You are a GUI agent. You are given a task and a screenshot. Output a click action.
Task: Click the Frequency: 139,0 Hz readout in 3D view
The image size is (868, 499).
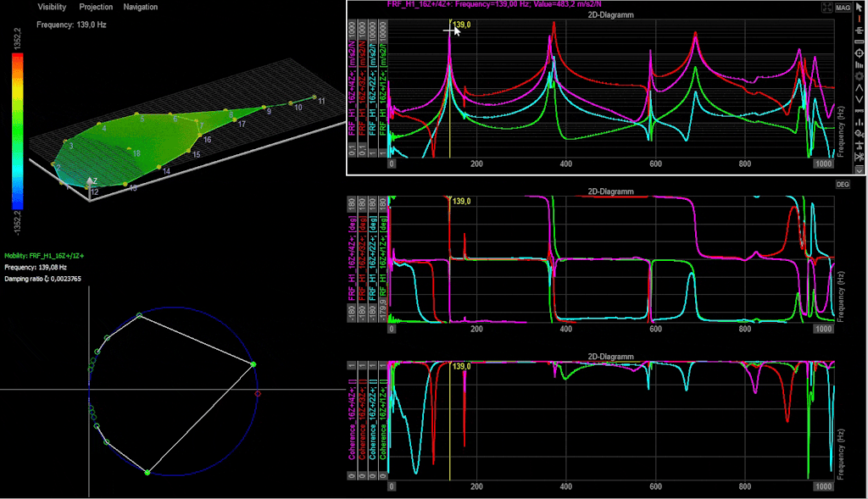[x=71, y=25]
